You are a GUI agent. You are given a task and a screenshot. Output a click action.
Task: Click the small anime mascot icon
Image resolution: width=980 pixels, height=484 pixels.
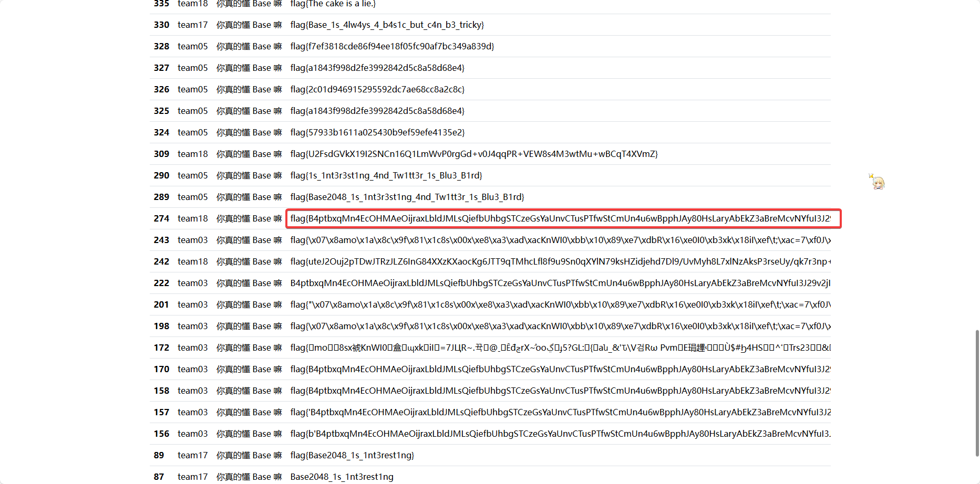click(x=876, y=182)
